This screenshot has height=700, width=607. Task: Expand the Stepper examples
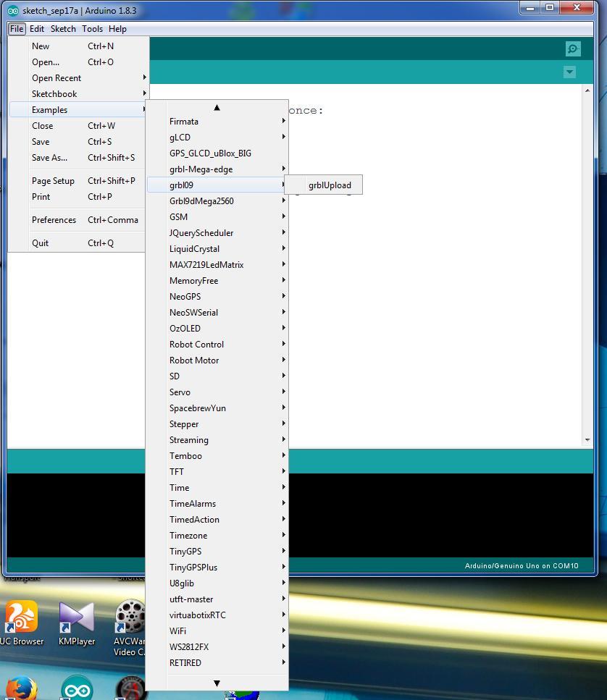click(x=217, y=424)
